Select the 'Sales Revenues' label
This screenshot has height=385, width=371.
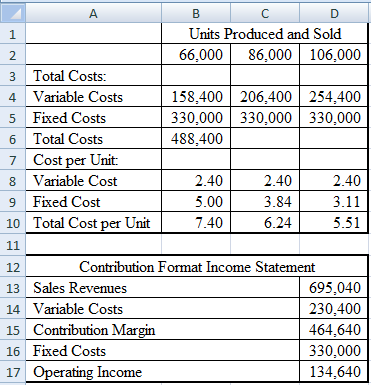80,288
